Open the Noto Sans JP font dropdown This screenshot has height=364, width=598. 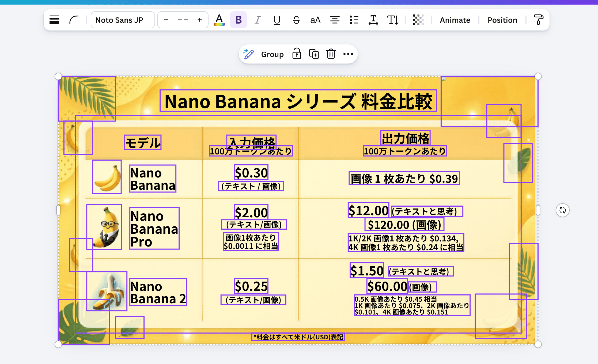pos(123,20)
